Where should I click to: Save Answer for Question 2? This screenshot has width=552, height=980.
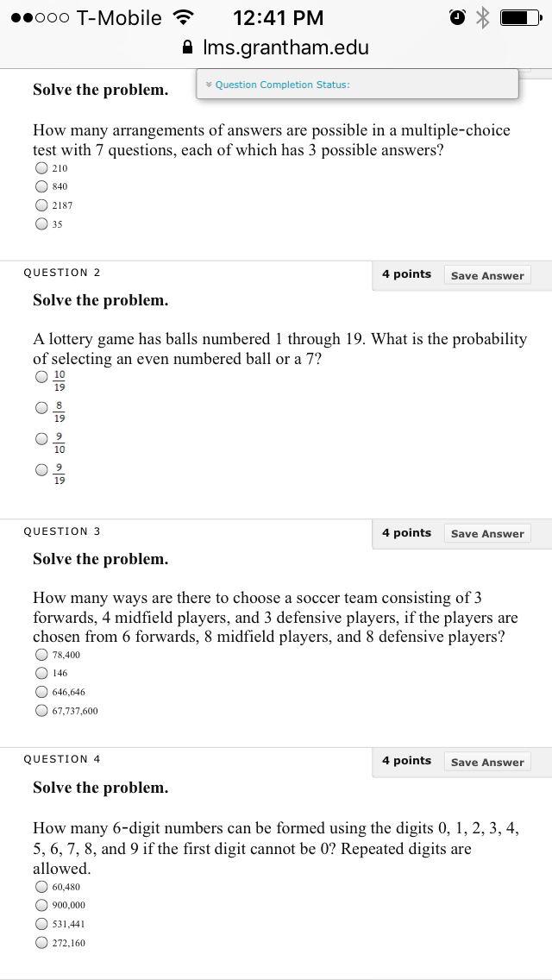487,276
